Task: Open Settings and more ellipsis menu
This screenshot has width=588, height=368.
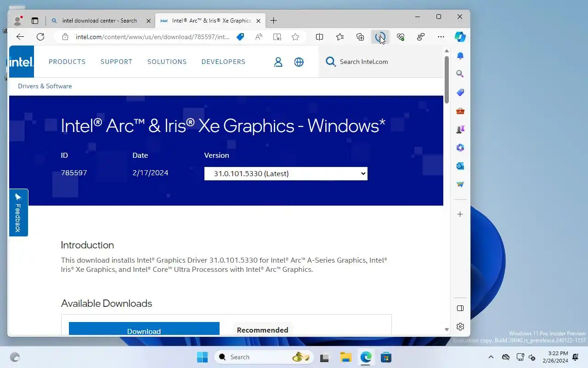Action: point(441,37)
